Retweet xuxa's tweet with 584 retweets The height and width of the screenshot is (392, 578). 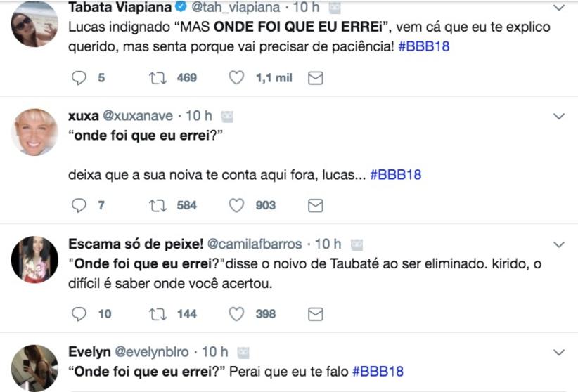point(158,206)
